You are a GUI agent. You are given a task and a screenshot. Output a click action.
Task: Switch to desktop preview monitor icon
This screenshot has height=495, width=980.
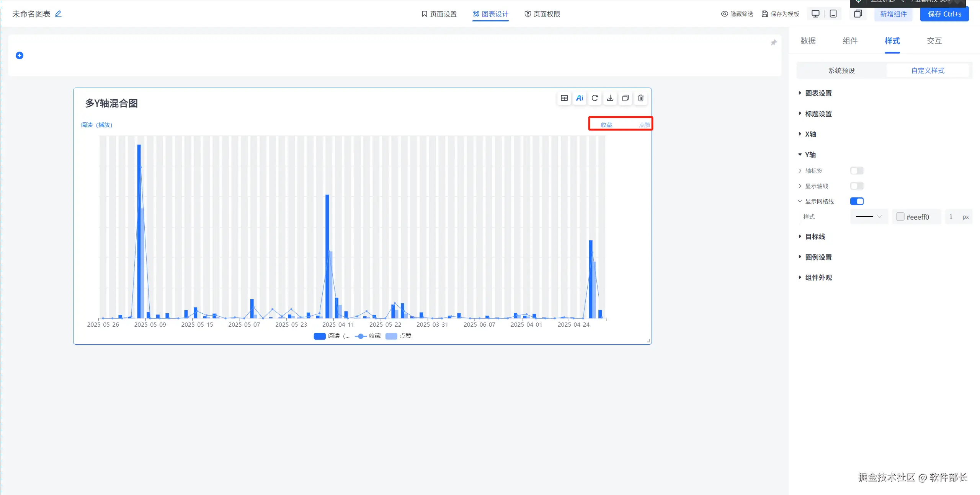click(815, 14)
